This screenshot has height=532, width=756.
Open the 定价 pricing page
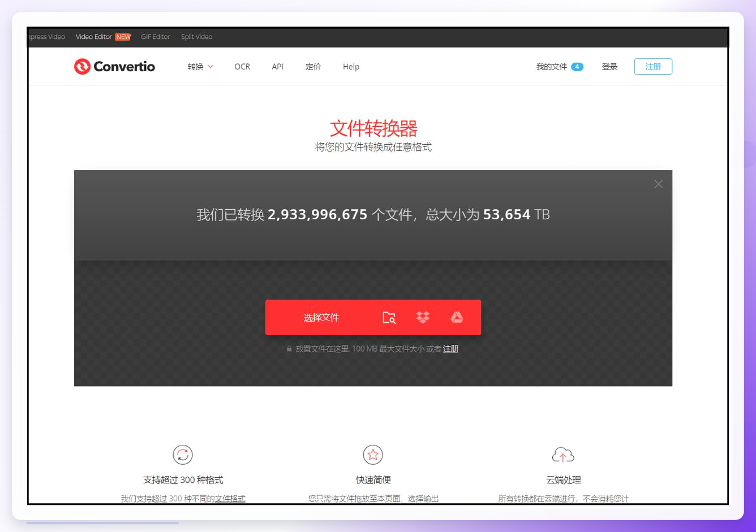point(313,67)
